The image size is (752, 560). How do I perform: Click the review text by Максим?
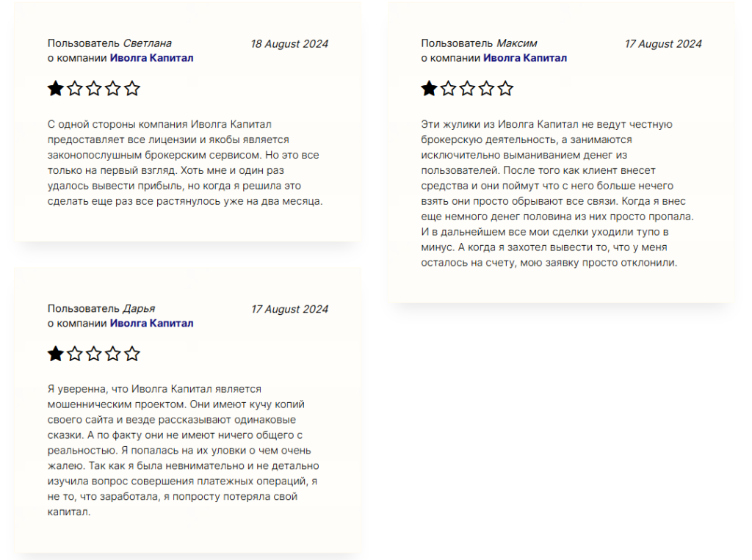click(x=557, y=193)
